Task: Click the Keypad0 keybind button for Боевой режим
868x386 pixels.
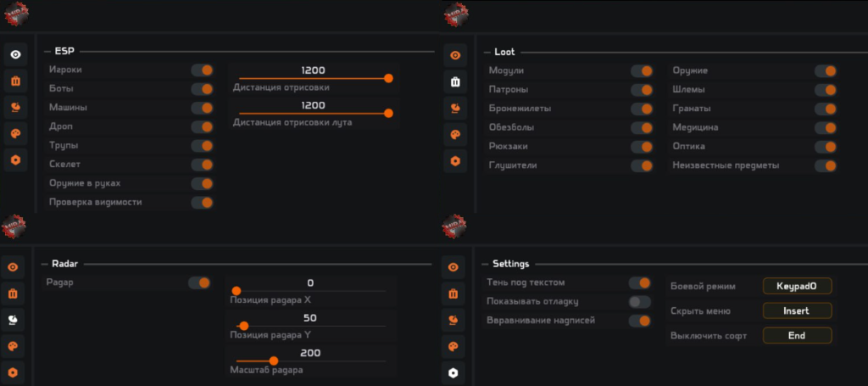Action: [797, 287]
